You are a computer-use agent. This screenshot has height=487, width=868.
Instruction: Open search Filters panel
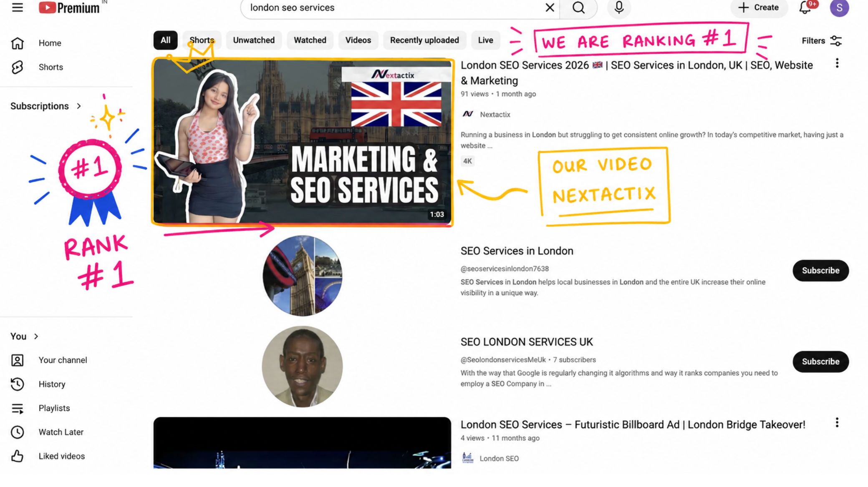[821, 40]
